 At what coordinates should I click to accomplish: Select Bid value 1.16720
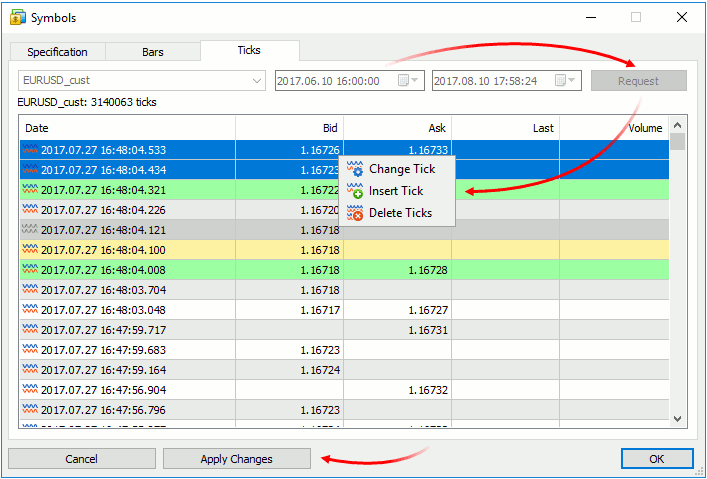tap(320, 210)
